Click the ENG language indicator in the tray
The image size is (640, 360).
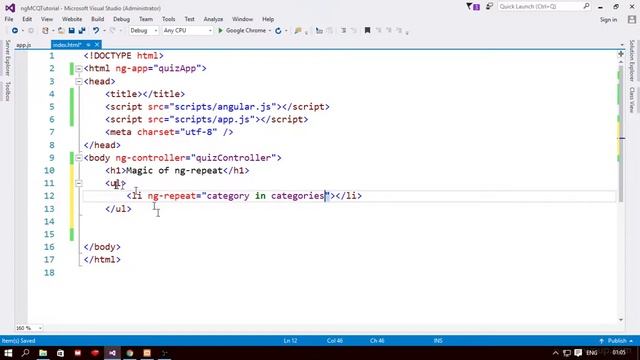[x=591, y=353]
